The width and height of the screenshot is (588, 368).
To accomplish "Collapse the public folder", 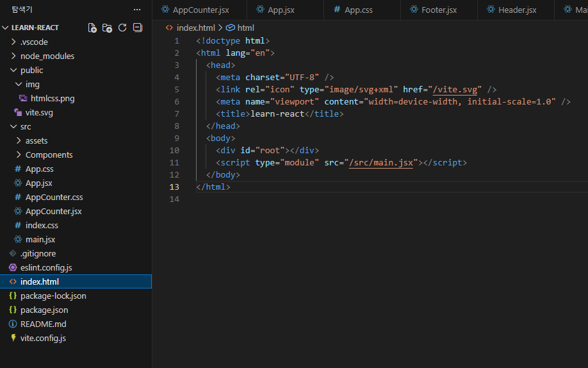I will 31,70.
